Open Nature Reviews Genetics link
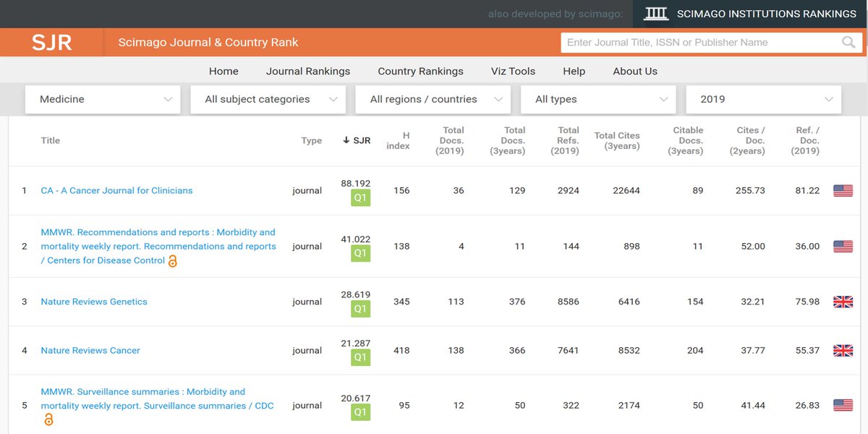The width and height of the screenshot is (868, 434). 94,302
